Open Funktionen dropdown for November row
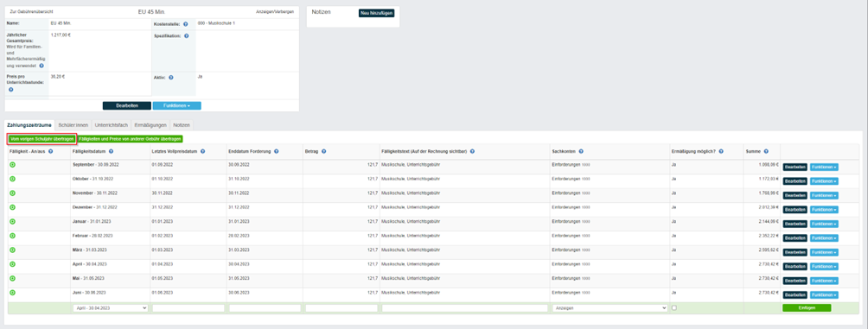 coord(824,195)
